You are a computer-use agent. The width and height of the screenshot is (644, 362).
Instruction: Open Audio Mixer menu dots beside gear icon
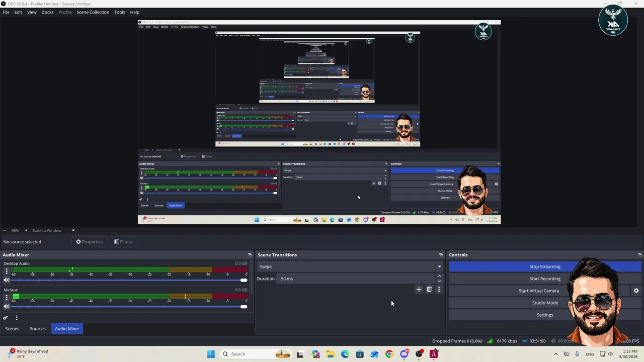(17, 318)
